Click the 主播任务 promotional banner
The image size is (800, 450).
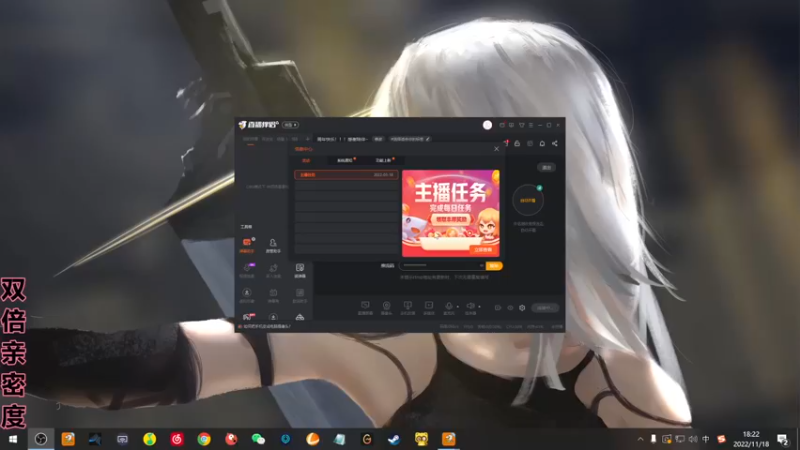451,213
